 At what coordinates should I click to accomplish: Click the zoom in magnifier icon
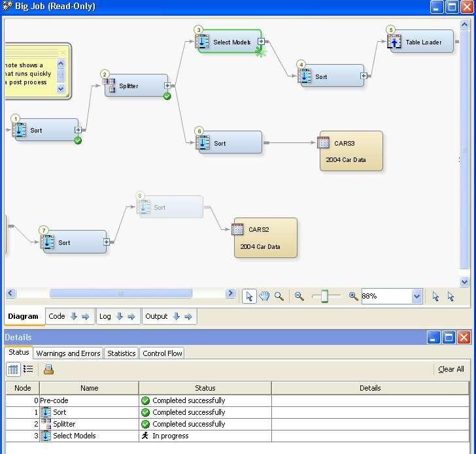coord(353,297)
